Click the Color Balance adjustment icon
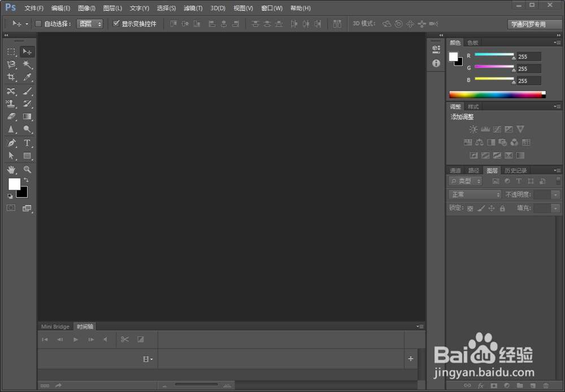565x392 pixels. (479, 142)
